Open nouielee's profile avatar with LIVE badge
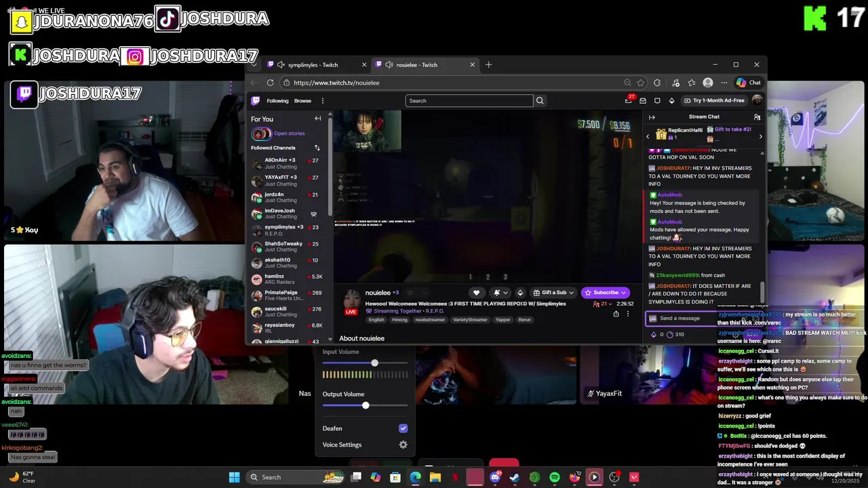 pyautogui.click(x=351, y=302)
